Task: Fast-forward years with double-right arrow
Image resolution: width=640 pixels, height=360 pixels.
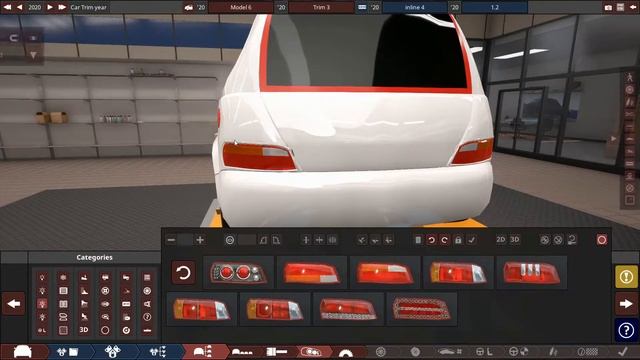Action: pyautogui.click(x=62, y=7)
